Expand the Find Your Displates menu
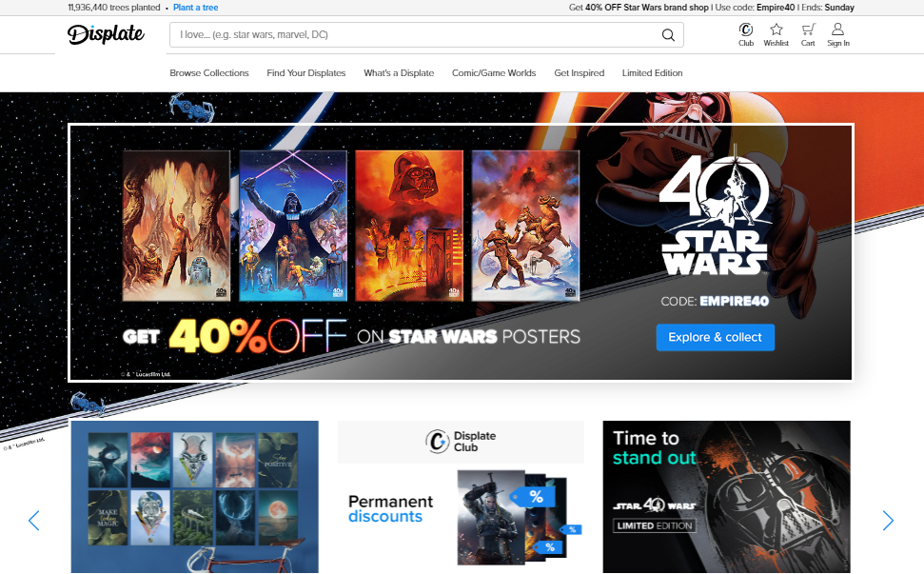Viewport: 924px width, 574px height. coord(306,73)
